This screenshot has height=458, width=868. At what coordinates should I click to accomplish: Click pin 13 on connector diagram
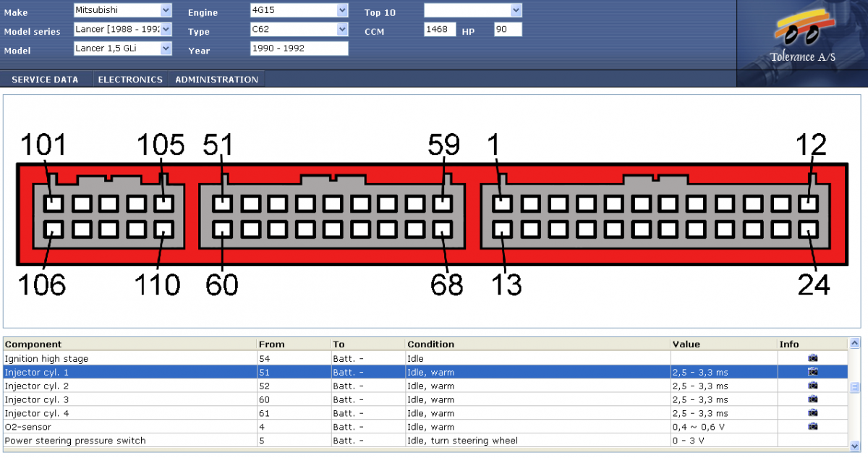503,230
